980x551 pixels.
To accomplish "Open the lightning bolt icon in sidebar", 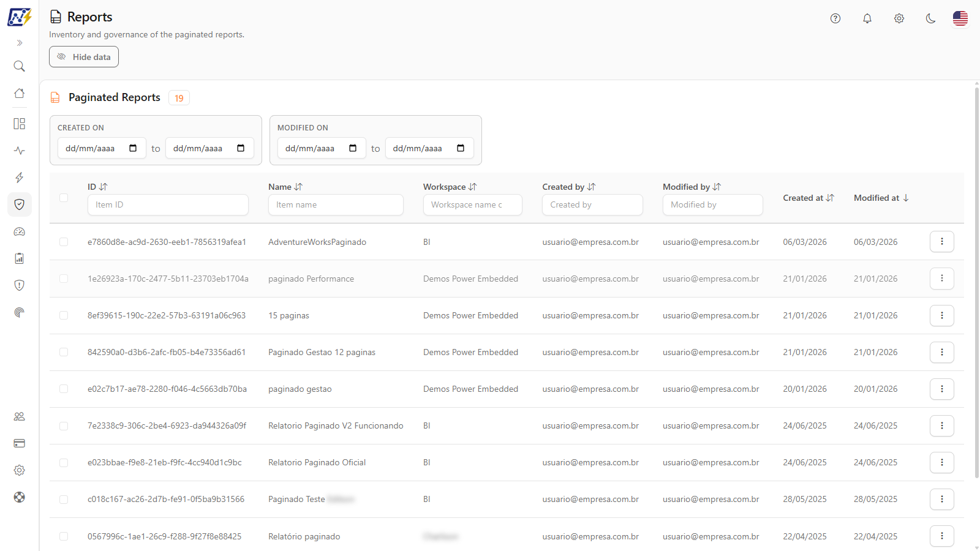I will 20,178.
